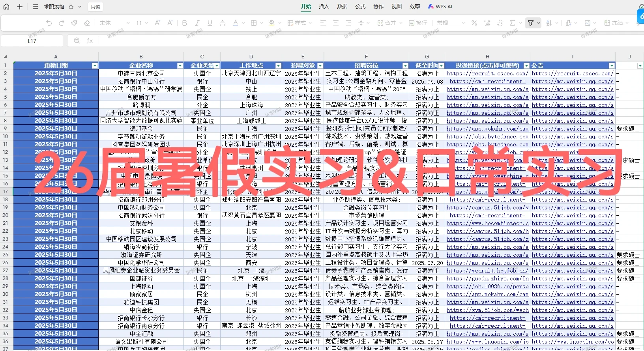Switch to the 视图 tab
Screen dimensions: 644x351
point(397,7)
